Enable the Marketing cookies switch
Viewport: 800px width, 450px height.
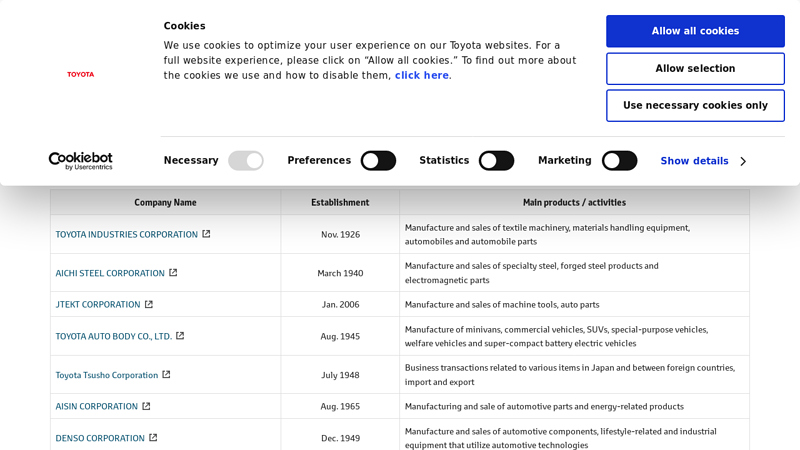coord(619,161)
